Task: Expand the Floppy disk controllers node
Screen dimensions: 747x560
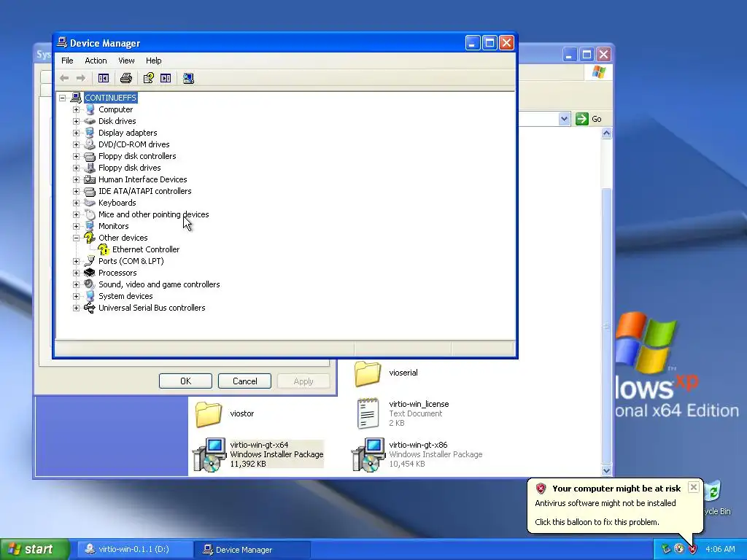Action: (x=76, y=156)
